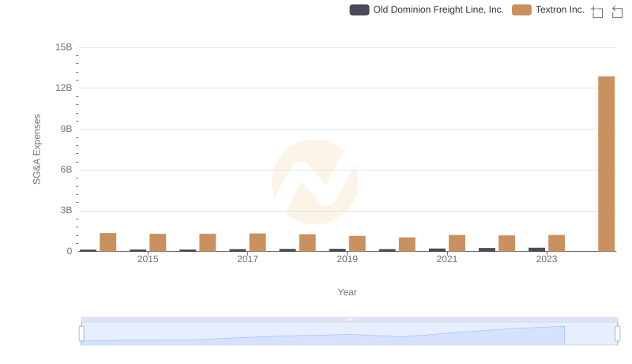Screen dimensions: 632x364
Task: Click the '15B' y-axis label
Action: (x=64, y=47)
